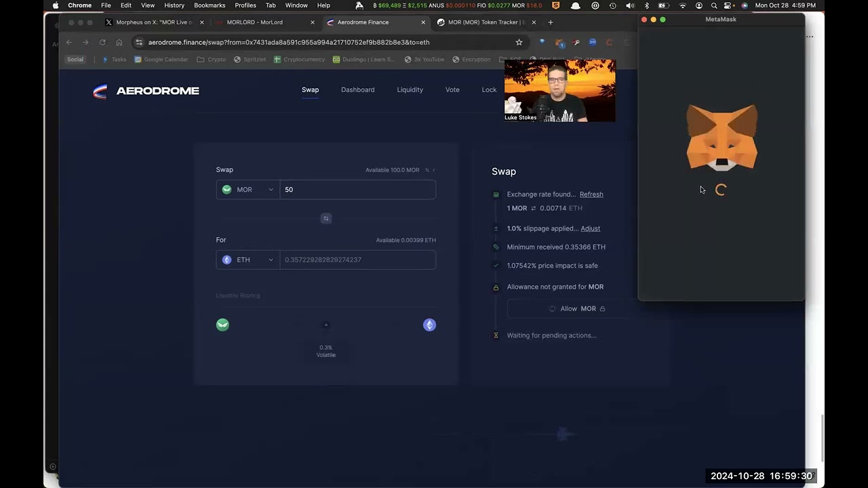The width and height of the screenshot is (868, 488).
Task: Click the 'Available 0.00399 ETH' balance text
Action: 406,241
